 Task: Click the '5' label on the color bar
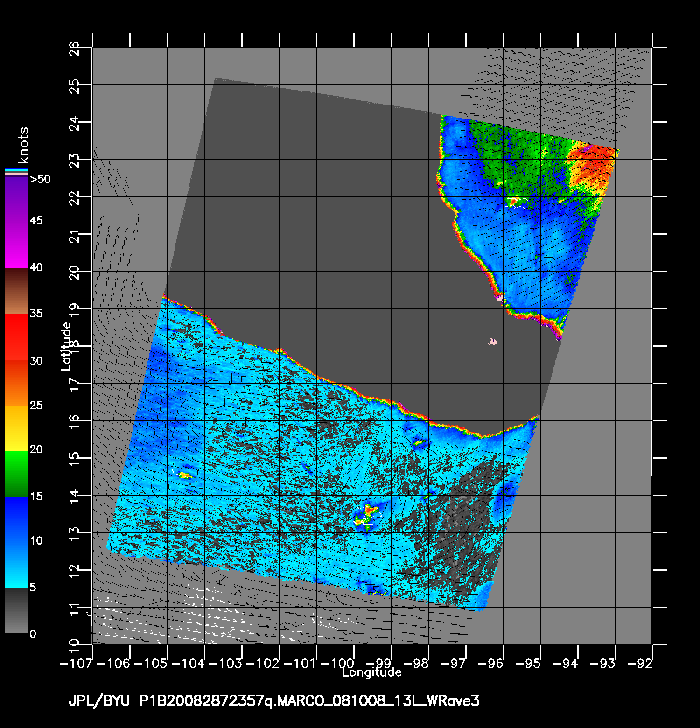[33, 587]
